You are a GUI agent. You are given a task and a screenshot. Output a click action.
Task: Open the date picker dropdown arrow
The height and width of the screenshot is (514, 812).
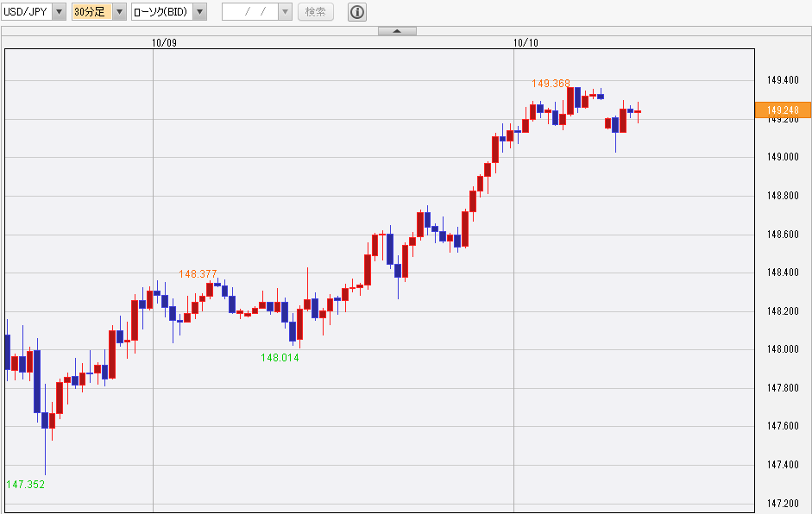[x=286, y=11]
